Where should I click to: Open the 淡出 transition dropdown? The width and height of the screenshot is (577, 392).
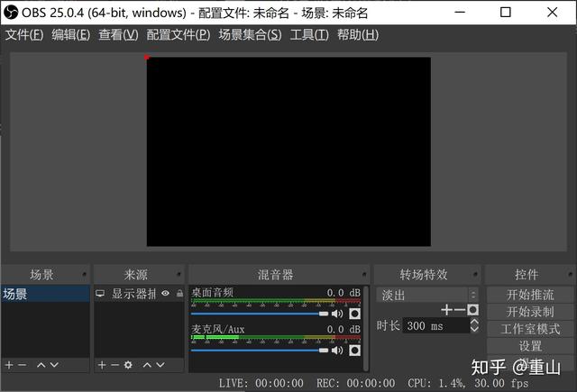click(427, 295)
